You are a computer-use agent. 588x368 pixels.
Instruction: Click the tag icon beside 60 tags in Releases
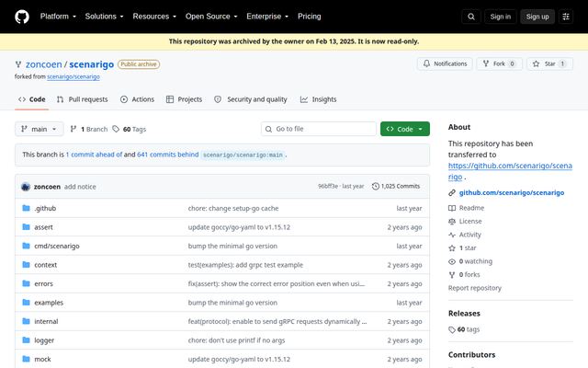tap(452, 329)
